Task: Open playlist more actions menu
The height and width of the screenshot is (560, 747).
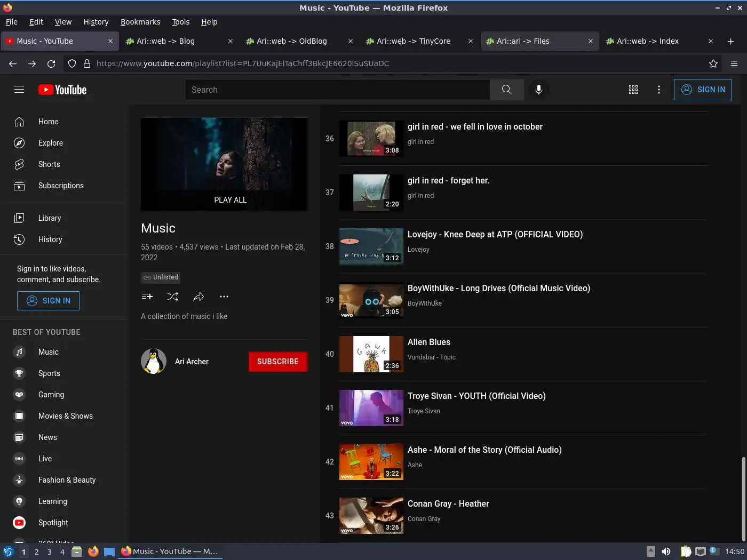Action: pos(224,297)
